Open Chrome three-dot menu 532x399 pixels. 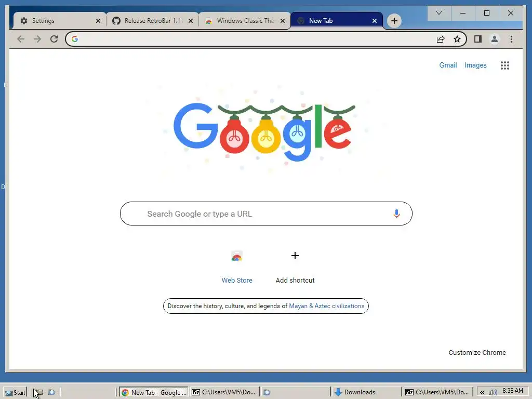(x=511, y=39)
